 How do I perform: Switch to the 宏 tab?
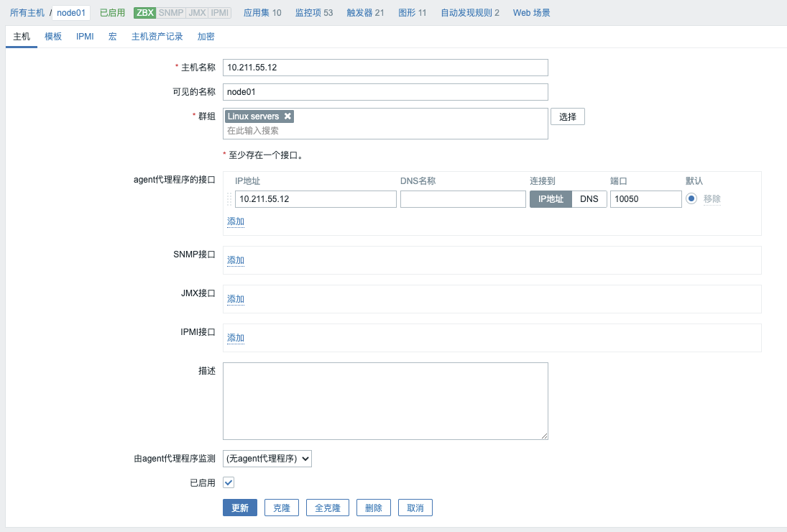(x=112, y=36)
